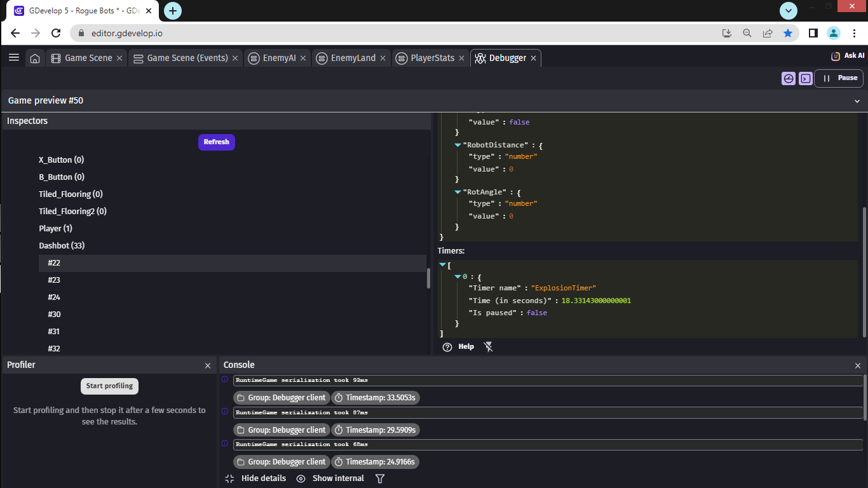Viewport: 868px width, 488px height.
Task: Close the Profiler panel
Action: point(208,365)
